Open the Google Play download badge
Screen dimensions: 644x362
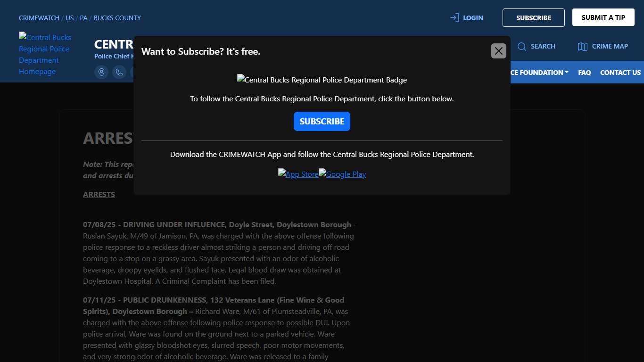point(342,174)
